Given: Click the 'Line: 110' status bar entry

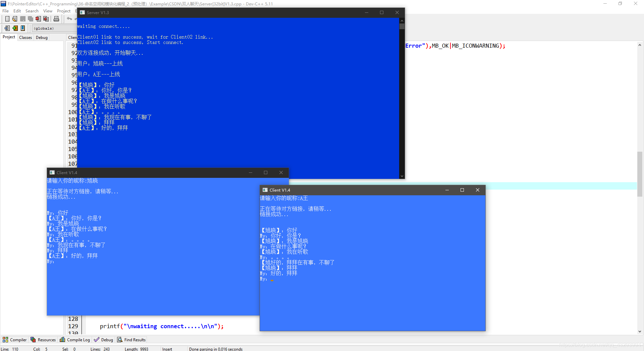Looking at the screenshot, I should tap(10, 349).
